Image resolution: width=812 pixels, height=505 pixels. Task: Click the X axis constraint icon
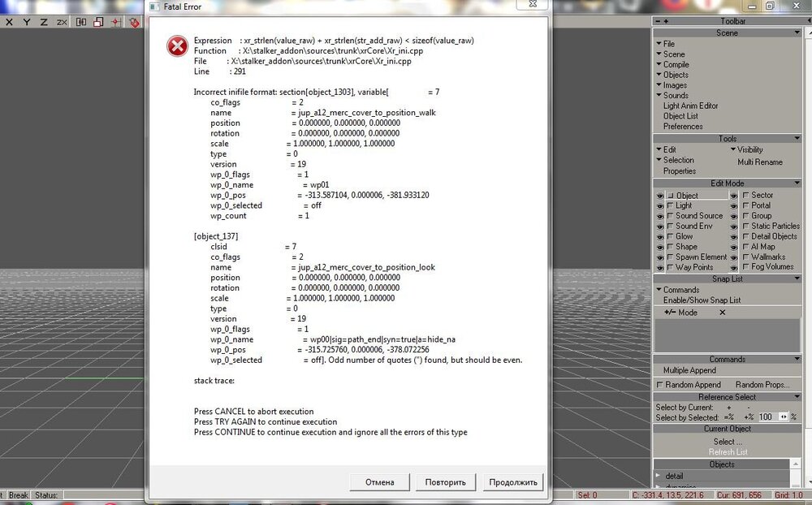click(x=9, y=22)
